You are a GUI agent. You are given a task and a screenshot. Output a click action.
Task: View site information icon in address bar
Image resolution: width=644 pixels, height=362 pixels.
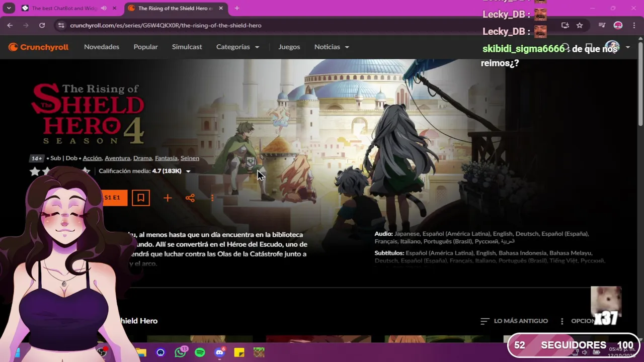[61, 25]
